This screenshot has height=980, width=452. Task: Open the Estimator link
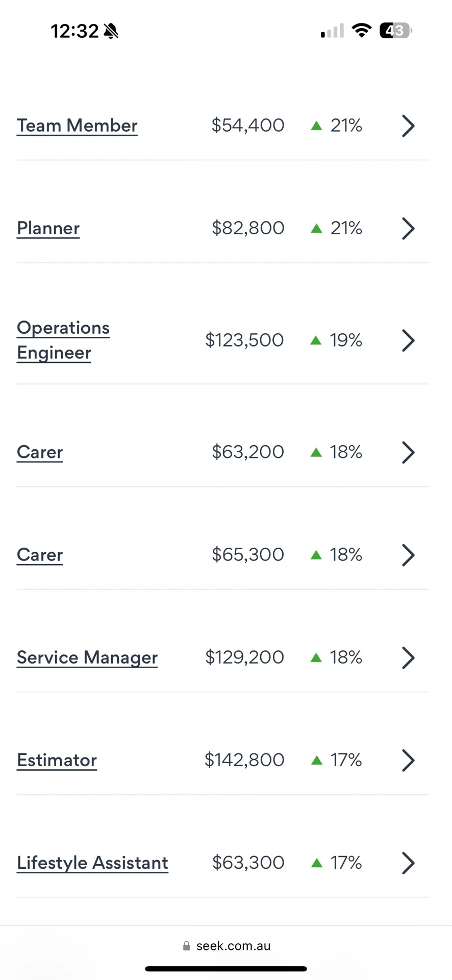coord(57,760)
